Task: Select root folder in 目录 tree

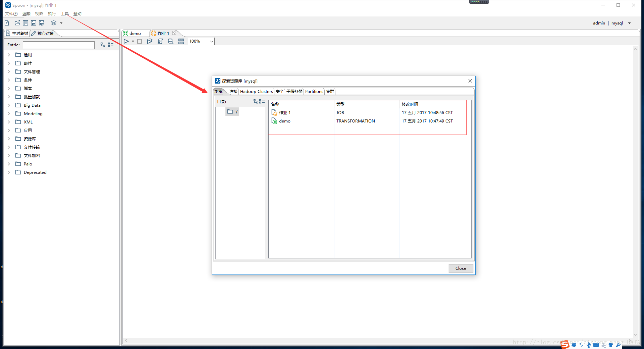Action: coord(232,112)
